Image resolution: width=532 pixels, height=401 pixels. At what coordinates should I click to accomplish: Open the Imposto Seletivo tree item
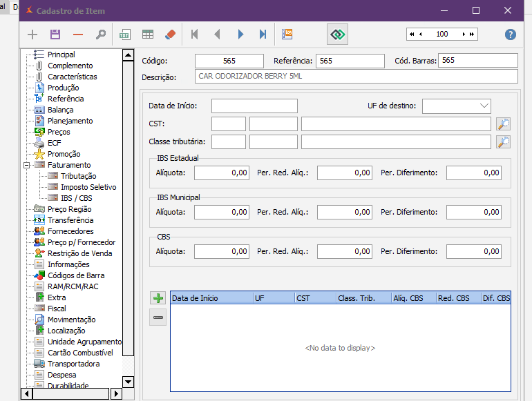pos(88,187)
